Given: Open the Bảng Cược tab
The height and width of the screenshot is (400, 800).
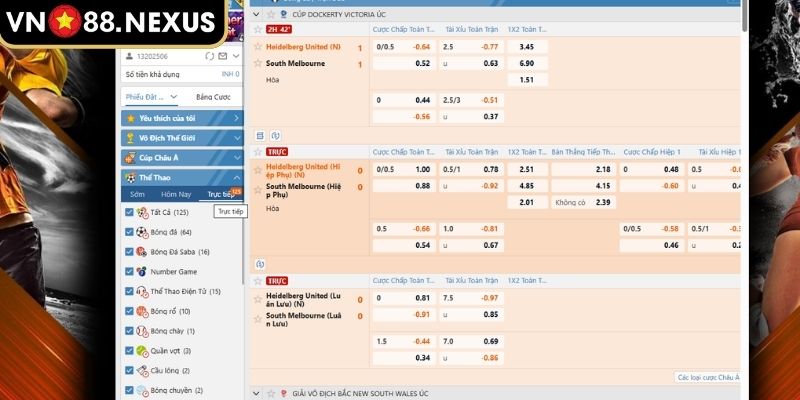Looking at the screenshot, I should pyautogui.click(x=213, y=97).
